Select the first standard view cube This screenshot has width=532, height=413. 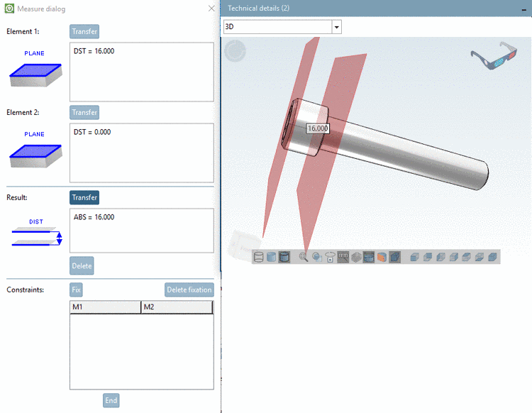tap(414, 257)
